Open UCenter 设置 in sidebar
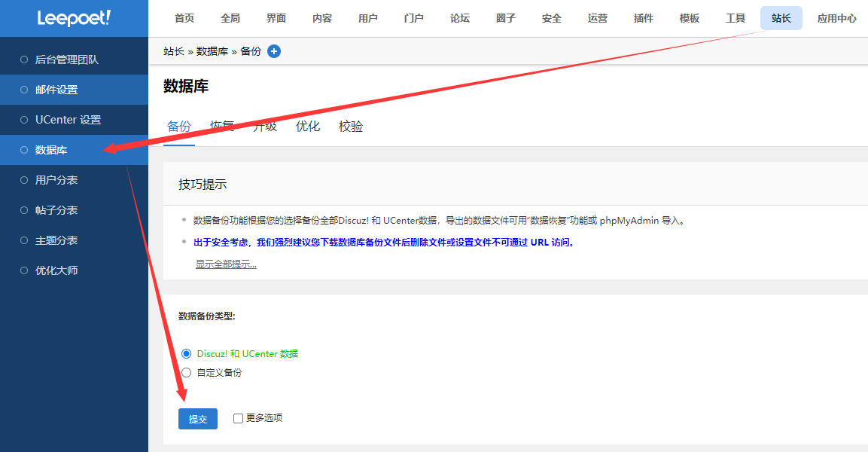This screenshot has height=452, width=868. (68, 120)
